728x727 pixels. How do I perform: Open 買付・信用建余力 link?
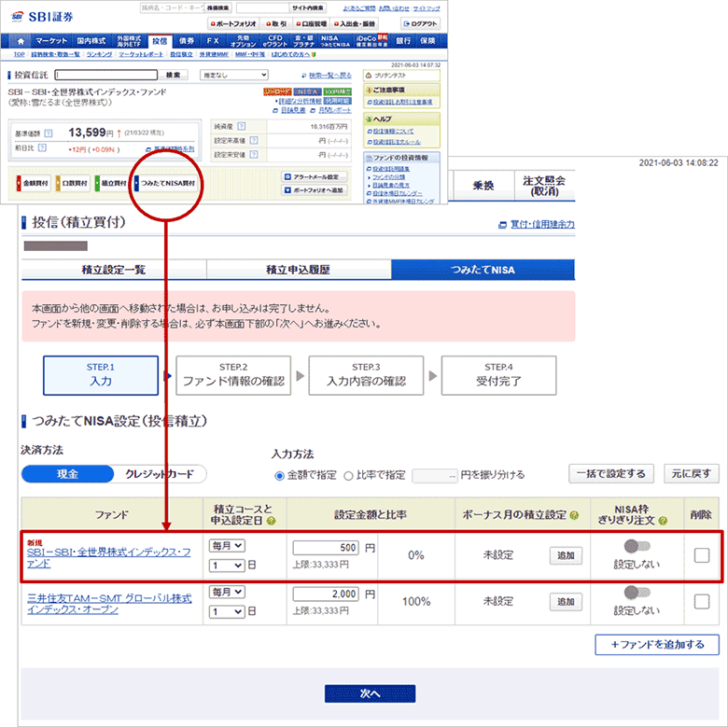pyautogui.click(x=542, y=224)
